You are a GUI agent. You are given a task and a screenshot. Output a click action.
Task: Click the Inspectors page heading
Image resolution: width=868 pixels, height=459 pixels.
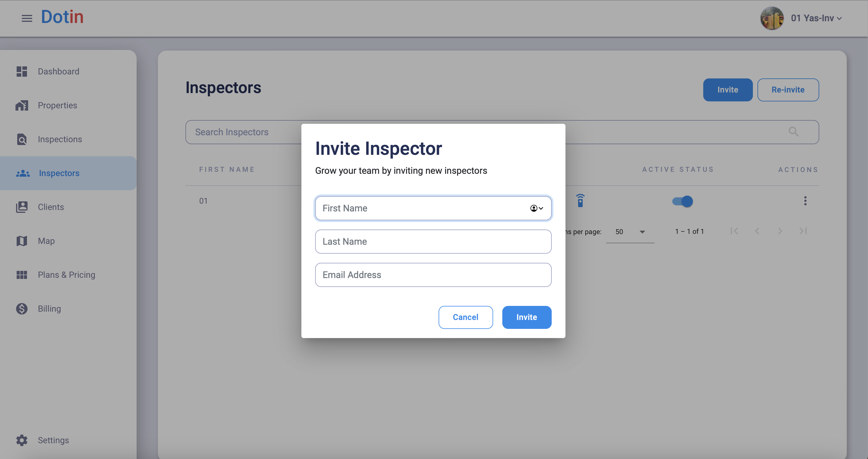pos(223,88)
